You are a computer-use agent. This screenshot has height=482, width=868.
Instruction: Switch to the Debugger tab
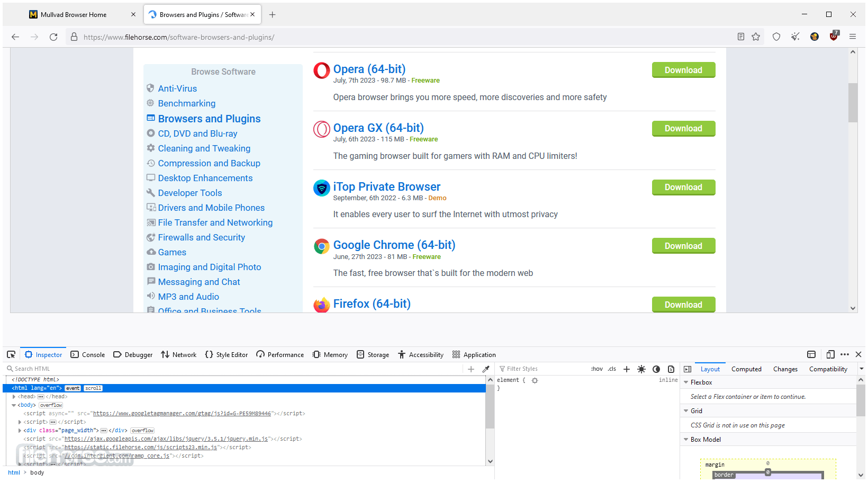click(x=133, y=355)
